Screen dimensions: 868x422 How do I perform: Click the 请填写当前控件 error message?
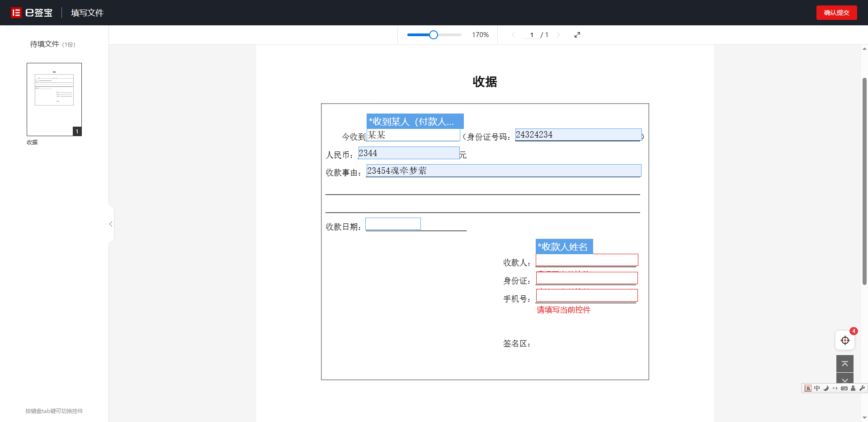point(564,310)
